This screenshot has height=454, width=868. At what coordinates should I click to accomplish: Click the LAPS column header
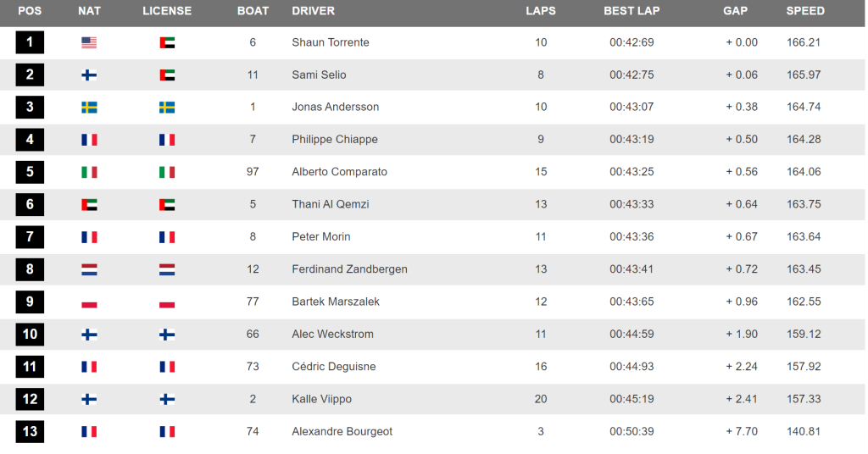pos(541,11)
